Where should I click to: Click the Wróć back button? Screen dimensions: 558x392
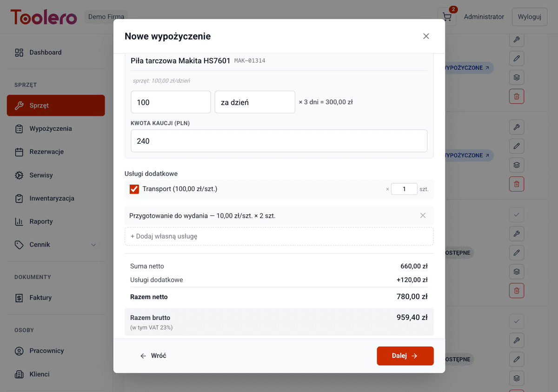pyautogui.click(x=153, y=356)
